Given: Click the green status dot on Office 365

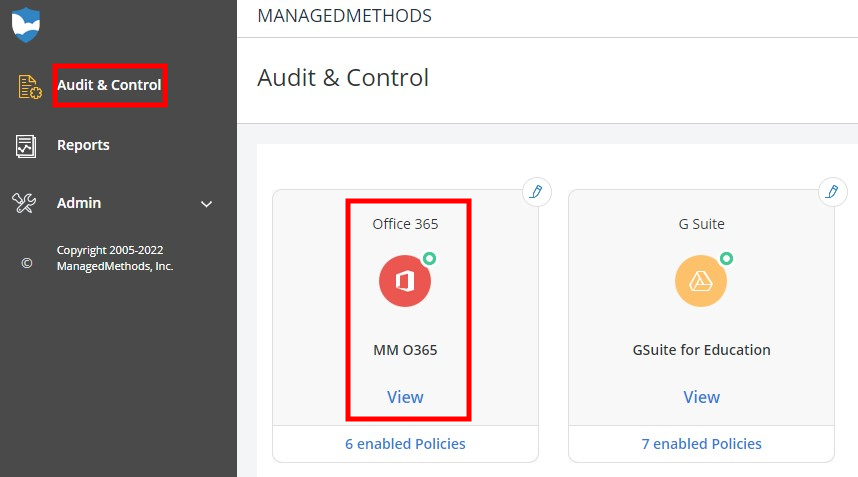Looking at the screenshot, I should pyautogui.click(x=429, y=258).
